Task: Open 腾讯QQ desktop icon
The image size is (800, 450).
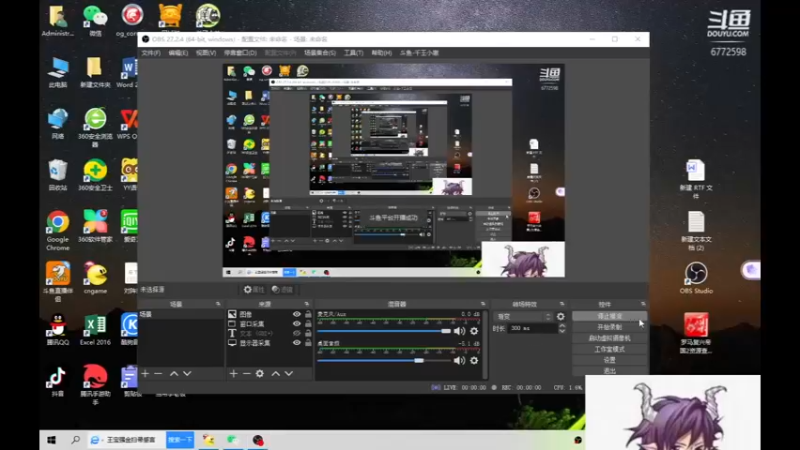Action: pos(58,330)
